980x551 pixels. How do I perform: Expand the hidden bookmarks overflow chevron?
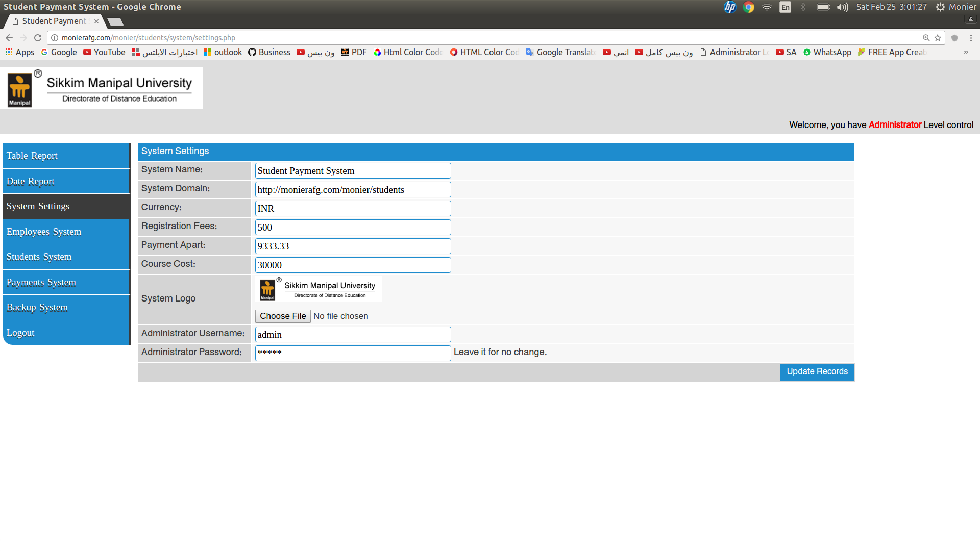point(966,52)
